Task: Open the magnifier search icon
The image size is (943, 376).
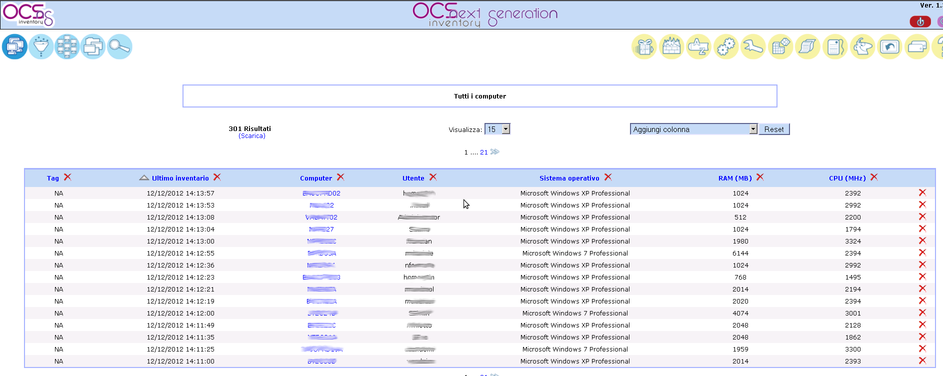Action: (x=120, y=46)
